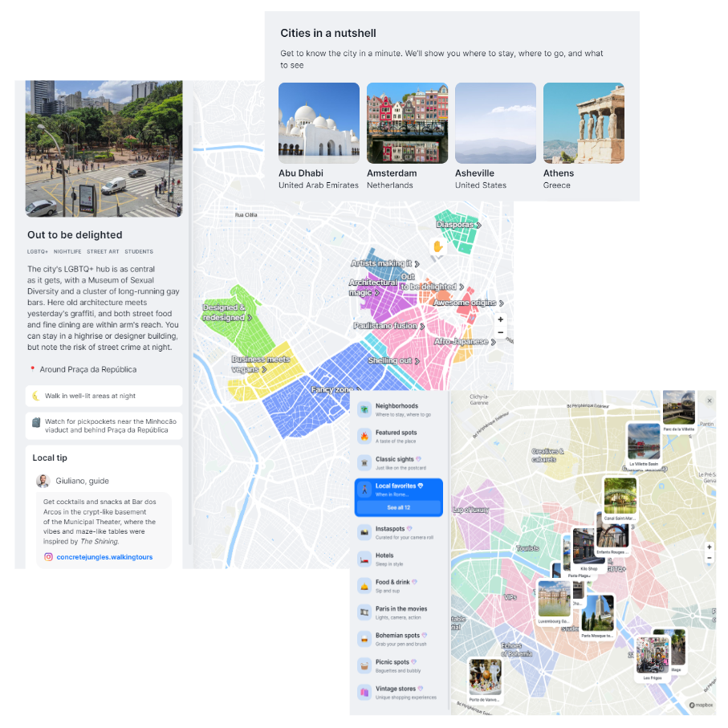Click the Picnic spots basket icon
The height and width of the screenshot is (728, 728).
coord(364,665)
